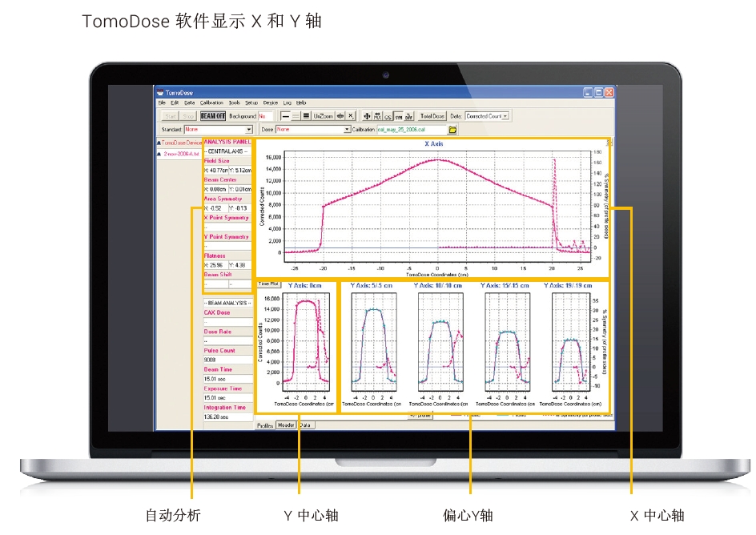Click the CS toolbar icon
Screen dimensions: 756x535
pyautogui.click(x=388, y=116)
